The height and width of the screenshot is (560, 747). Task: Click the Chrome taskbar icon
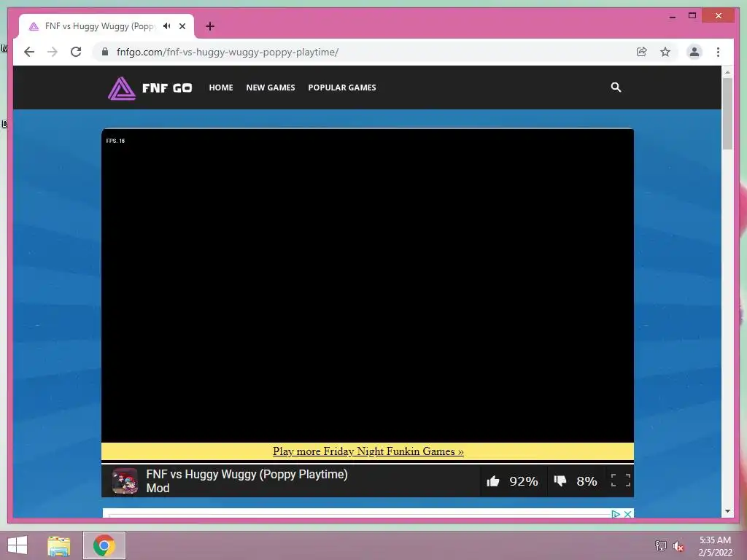pos(104,545)
